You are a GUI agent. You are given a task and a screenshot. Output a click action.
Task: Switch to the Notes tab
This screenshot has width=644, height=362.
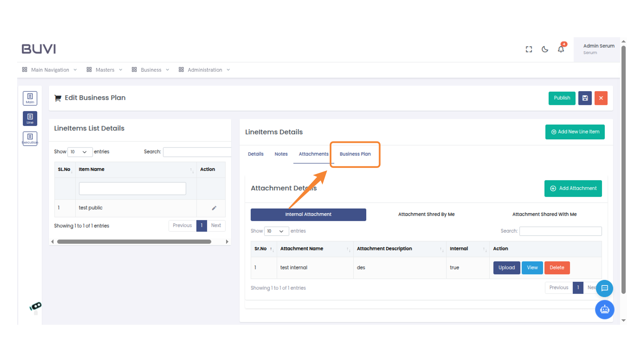click(x=281, y=154)
